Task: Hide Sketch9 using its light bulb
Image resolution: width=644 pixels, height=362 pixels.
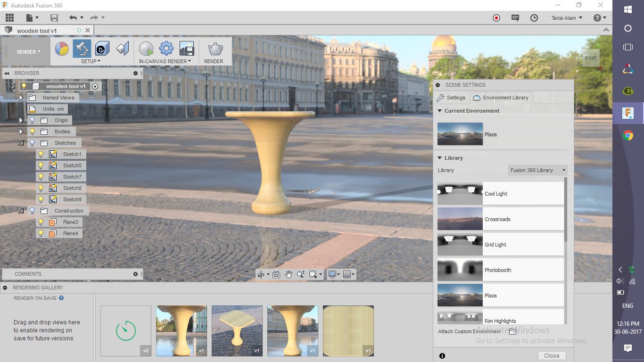Action: click(41, 199)
